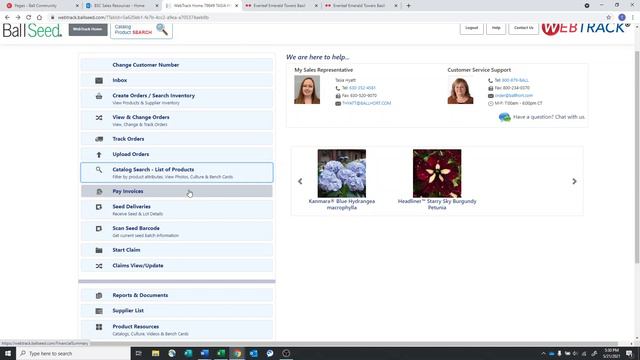Show hidden system tray icons chevron

pos(543,354)
